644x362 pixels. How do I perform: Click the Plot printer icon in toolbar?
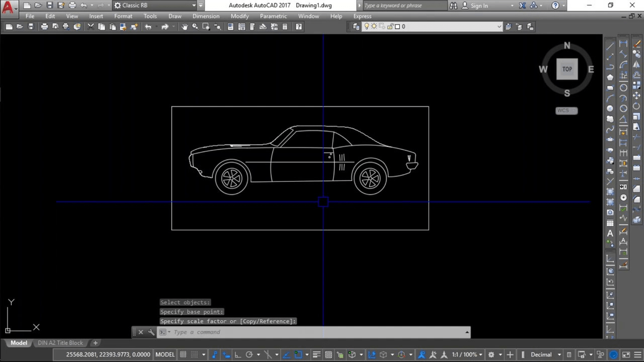point(45,27)
